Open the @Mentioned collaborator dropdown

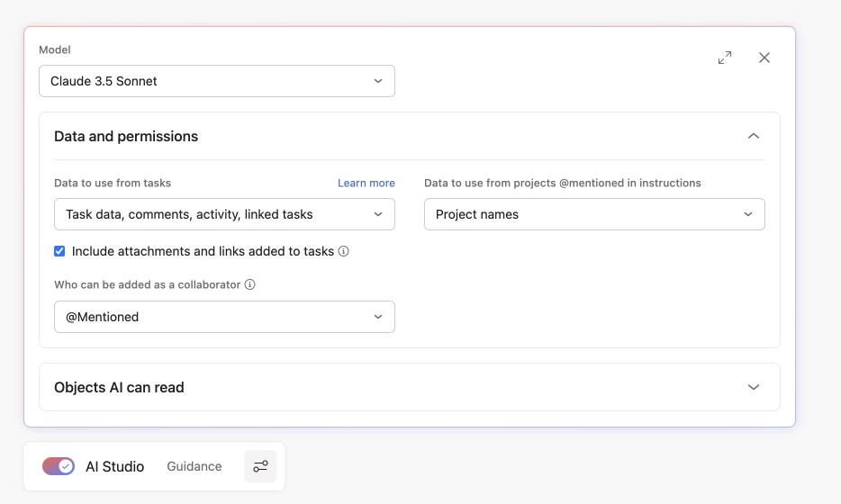pos(224,317)
